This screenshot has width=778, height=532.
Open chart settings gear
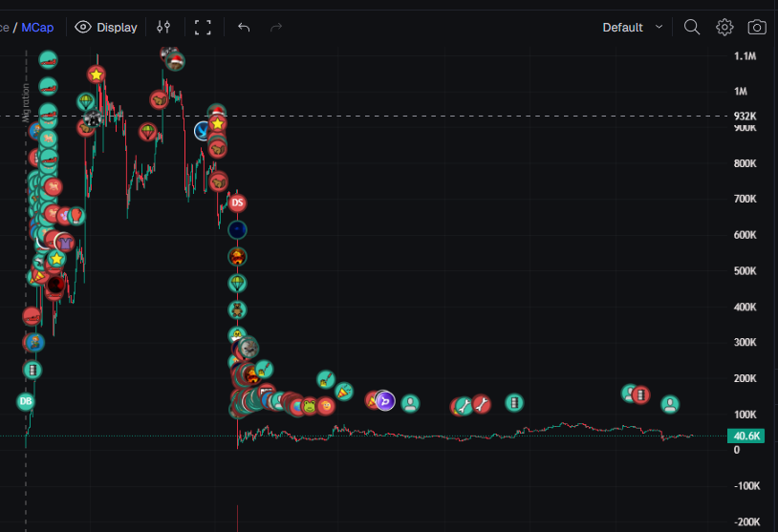(724, 28)
